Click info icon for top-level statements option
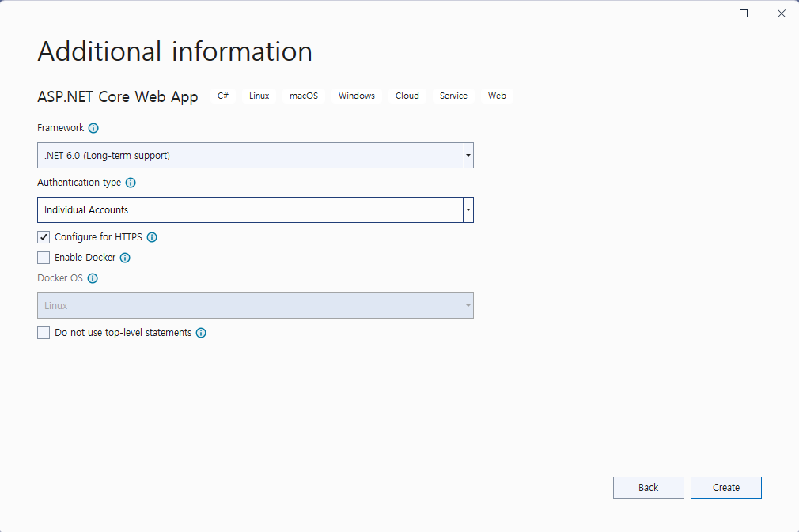Viewport: 799px width, 532px height. (x=201, y=333)
